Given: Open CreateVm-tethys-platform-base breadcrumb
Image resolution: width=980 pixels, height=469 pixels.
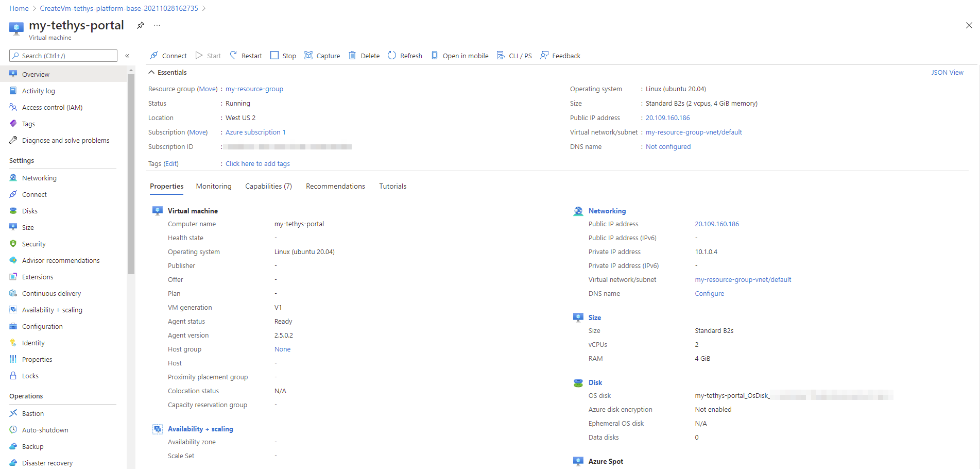Looking at the screenshot, I should tap(119, 8).
